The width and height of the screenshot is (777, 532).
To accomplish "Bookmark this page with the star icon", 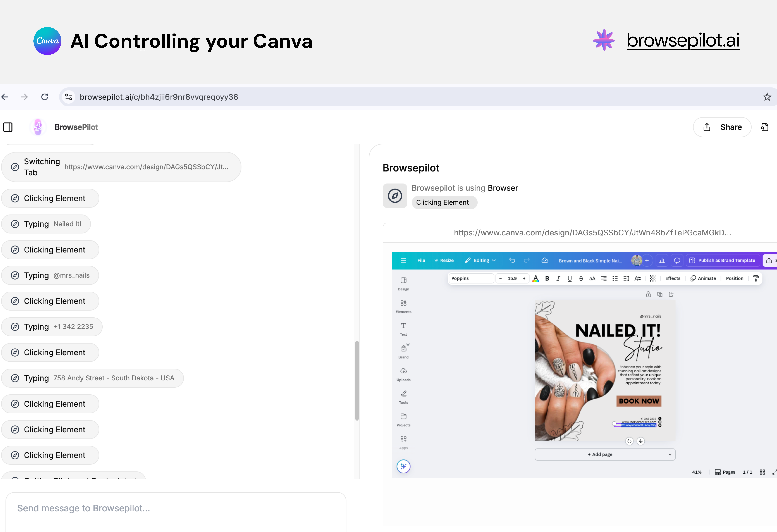I will tap(767, 97).
